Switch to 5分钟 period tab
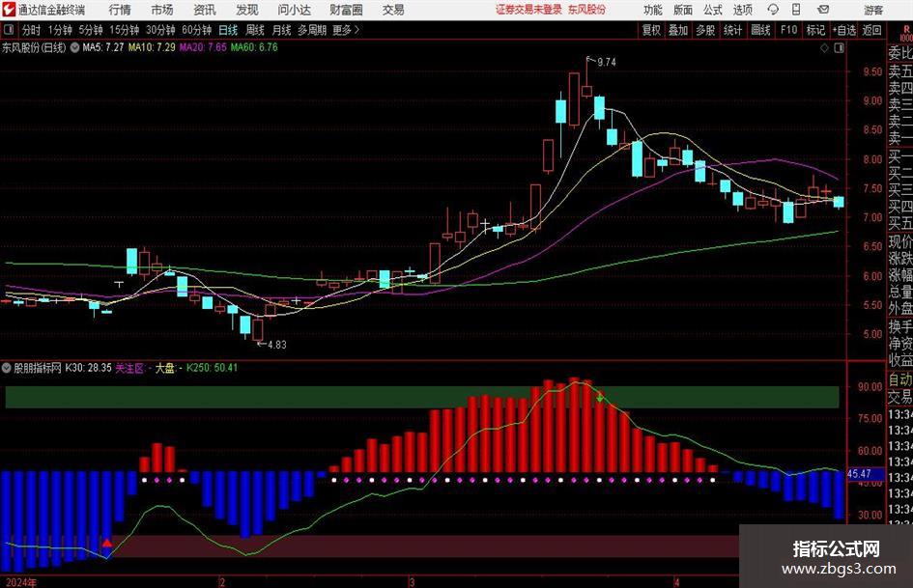 tap(91, 30)
